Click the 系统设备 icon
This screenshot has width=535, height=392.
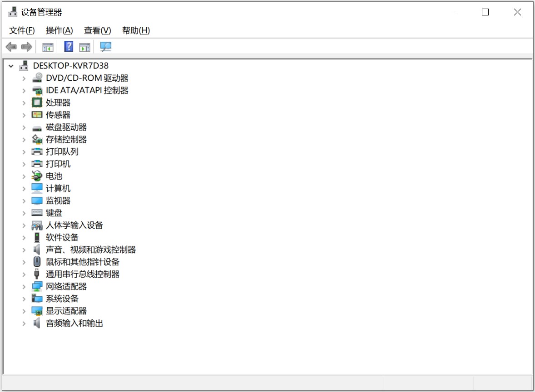coord(37,299)
